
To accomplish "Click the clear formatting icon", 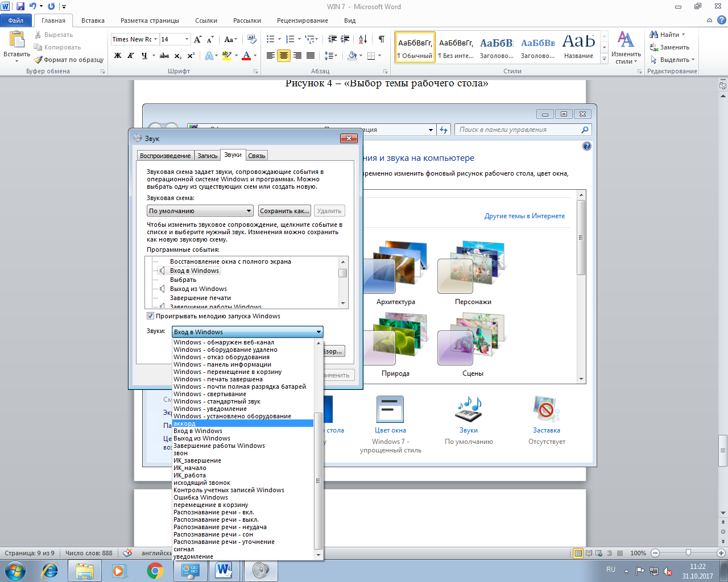I will coord(253,39).
